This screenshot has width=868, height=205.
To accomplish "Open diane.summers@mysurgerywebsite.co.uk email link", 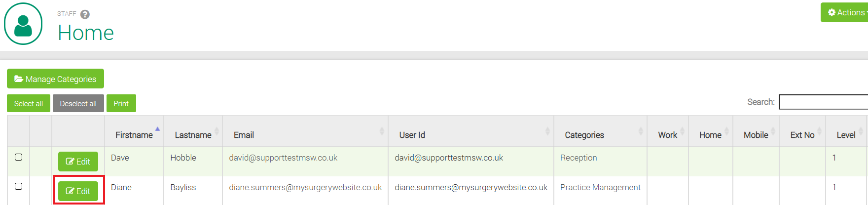I will [x=305, y=187].
